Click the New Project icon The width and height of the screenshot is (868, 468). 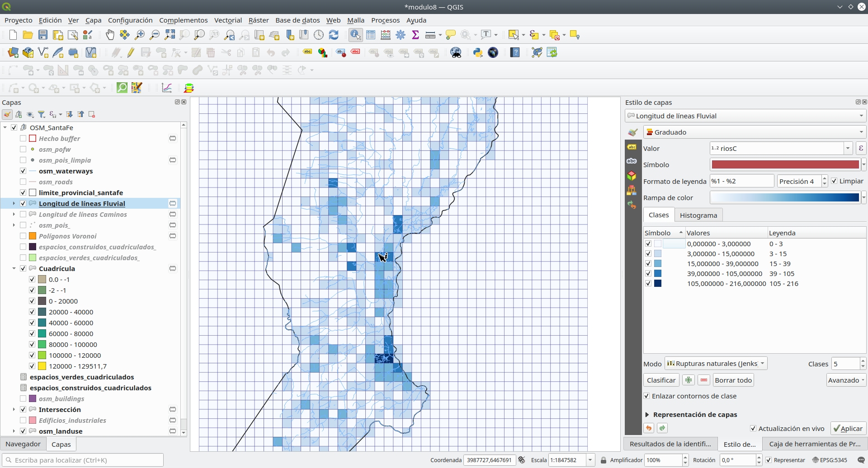[x=13, y=35]
